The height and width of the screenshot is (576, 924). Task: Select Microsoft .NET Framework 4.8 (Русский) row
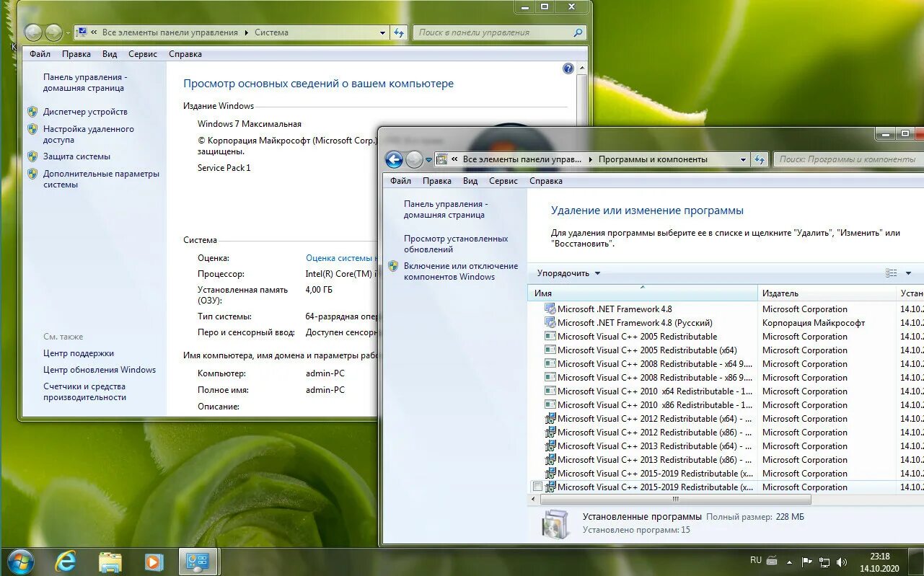pyautogui.click(x=727, y=323)
